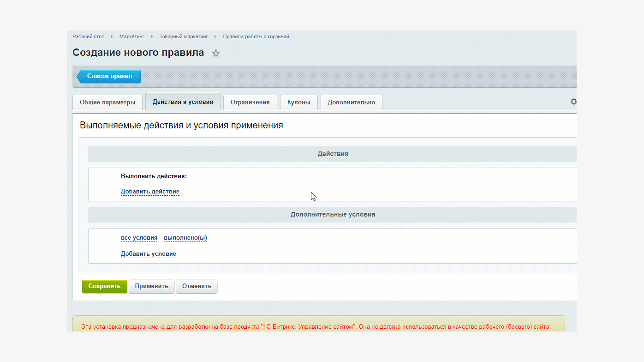Select the Действия и условия tab

tap(183, 102)
